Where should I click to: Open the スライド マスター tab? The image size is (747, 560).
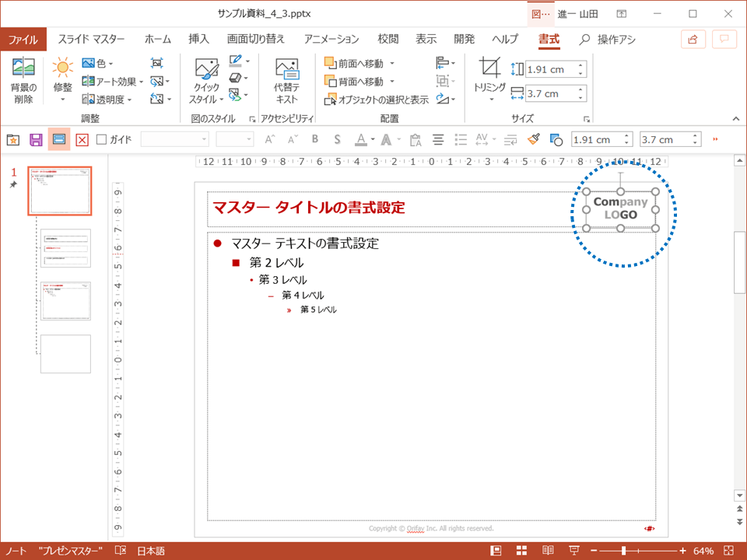coord(91,39)
